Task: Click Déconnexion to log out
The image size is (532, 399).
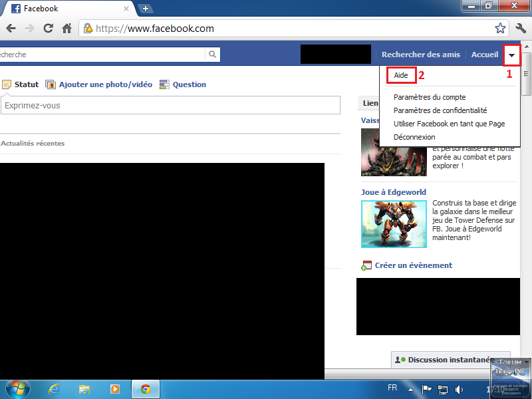Action: coord(414,137)
